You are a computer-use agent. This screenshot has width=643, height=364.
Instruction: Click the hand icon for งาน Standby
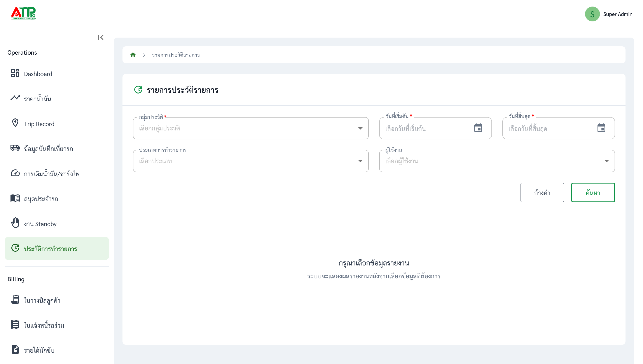15,222
